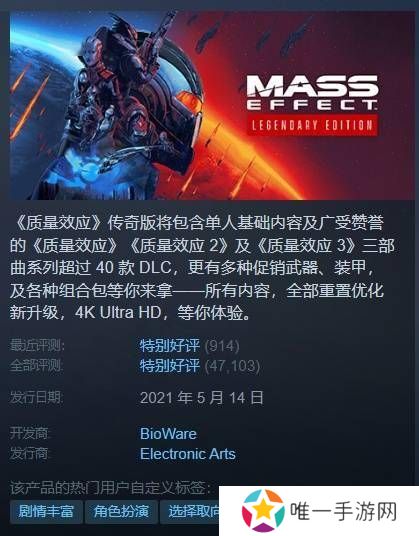Click the colorful star logo icon
419x536 pixels.
coord(263,510)
